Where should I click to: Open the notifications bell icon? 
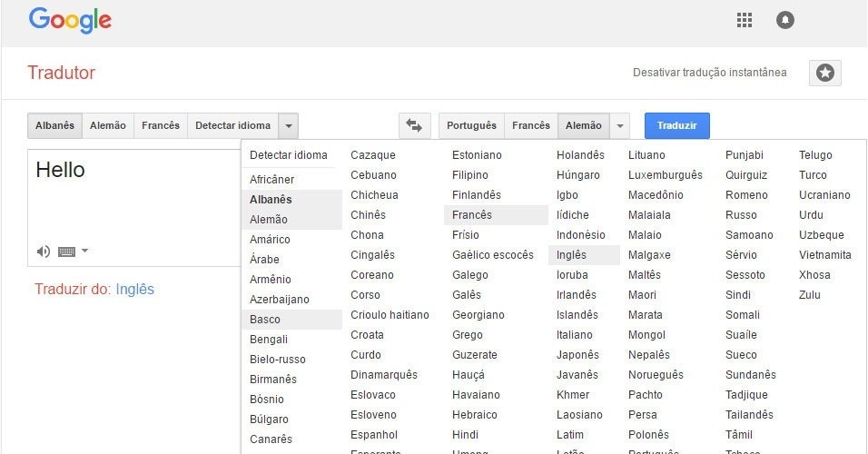(x=785, y=20)
